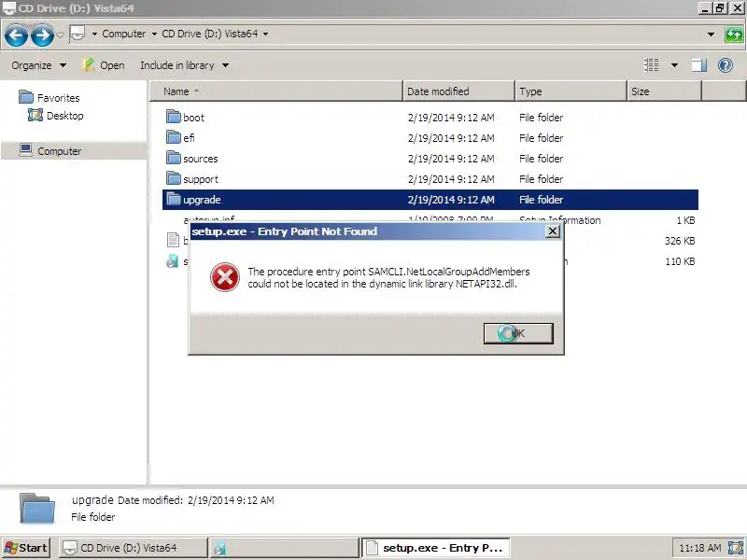The height and width of the screenshot is (560, 747).
Task: Click the Forward navigation arrow
Action: (x=42, y=35)
